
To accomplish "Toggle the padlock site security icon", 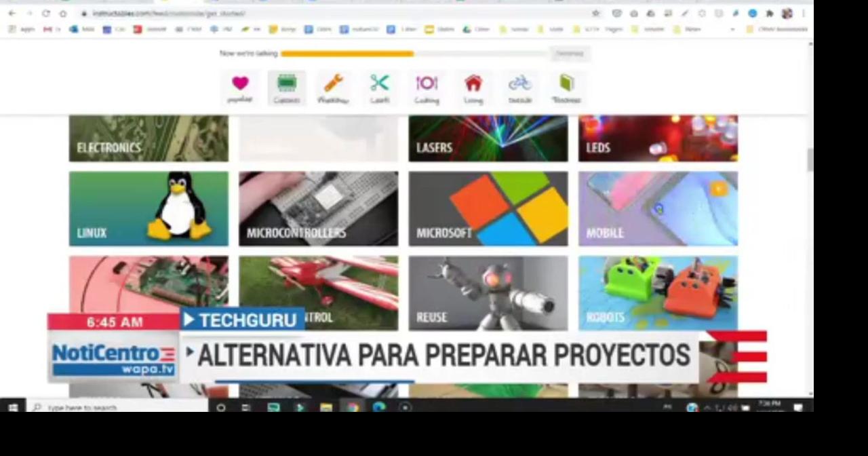I will 84,14.
